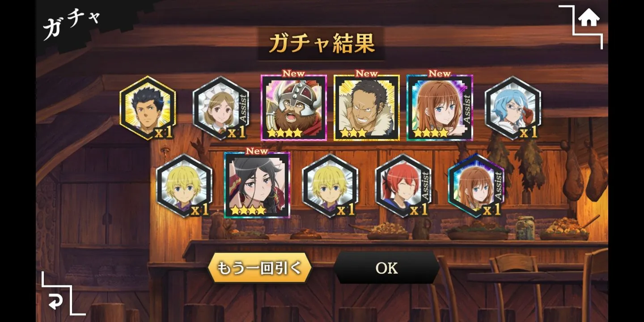
Task: Tap the ガチャ結果 title banner
Action: [321, 44]
